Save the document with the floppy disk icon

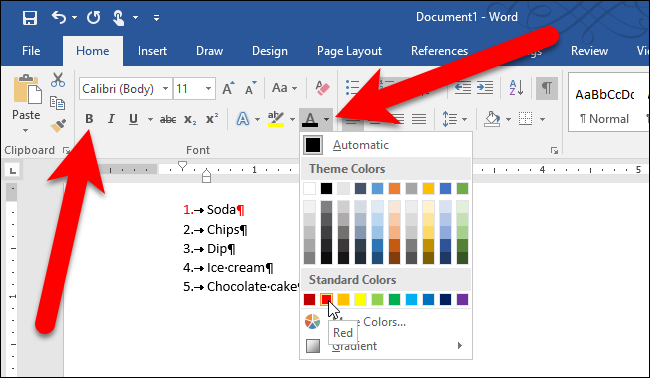coord(30,18)
